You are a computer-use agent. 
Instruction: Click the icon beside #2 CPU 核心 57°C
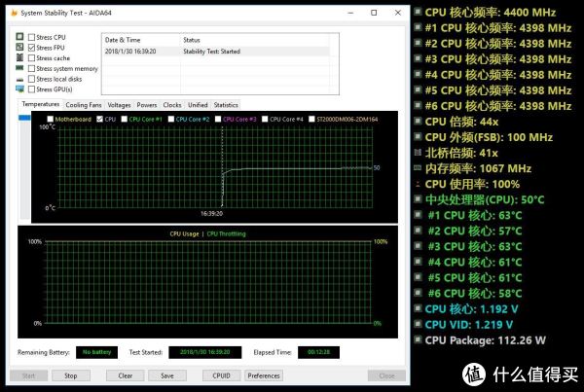tap(418, 231)
